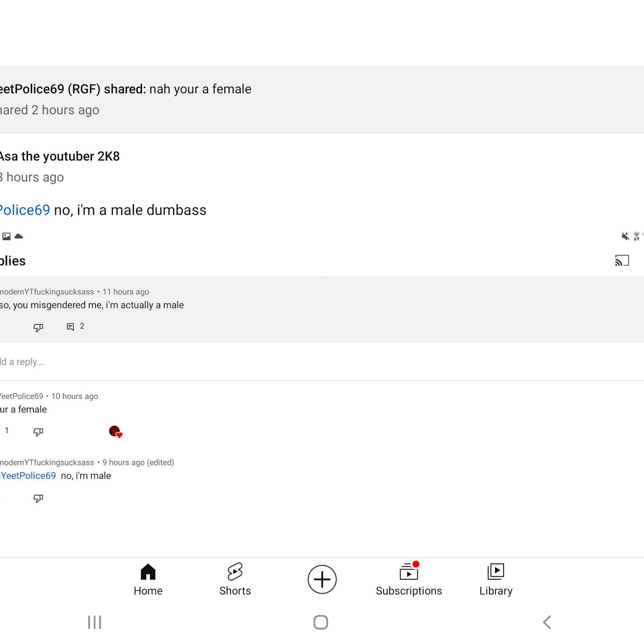Tap the cast to device icon
The width and height of the screenshot is (644, 644).
click(622, 261)
